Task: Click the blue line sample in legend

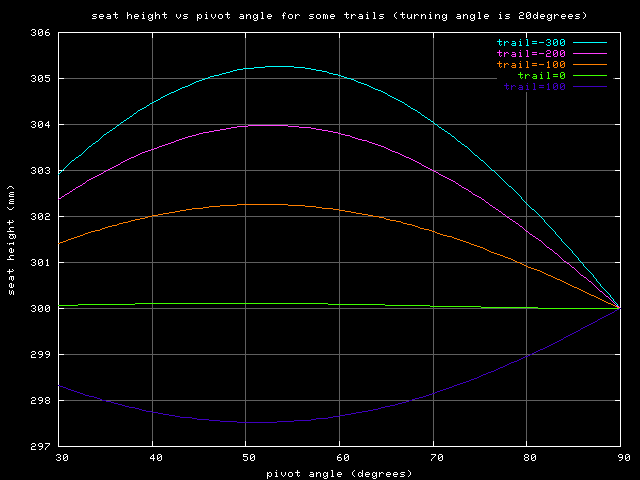Action: tap(590, 87)
